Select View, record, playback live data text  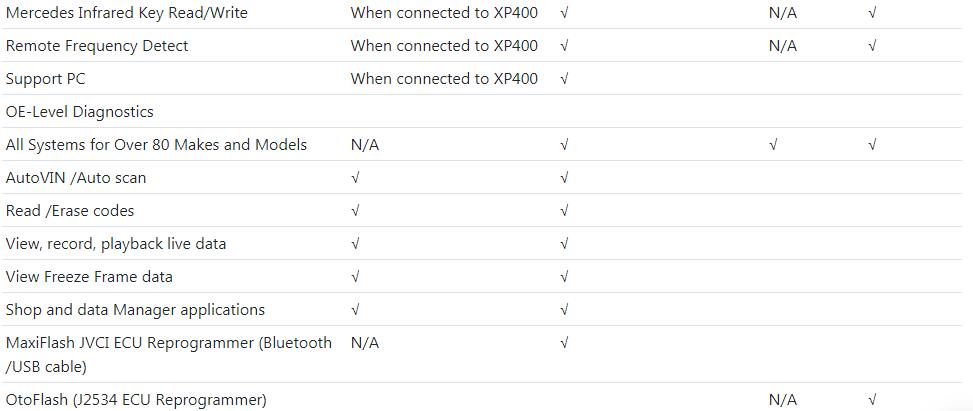116,244
